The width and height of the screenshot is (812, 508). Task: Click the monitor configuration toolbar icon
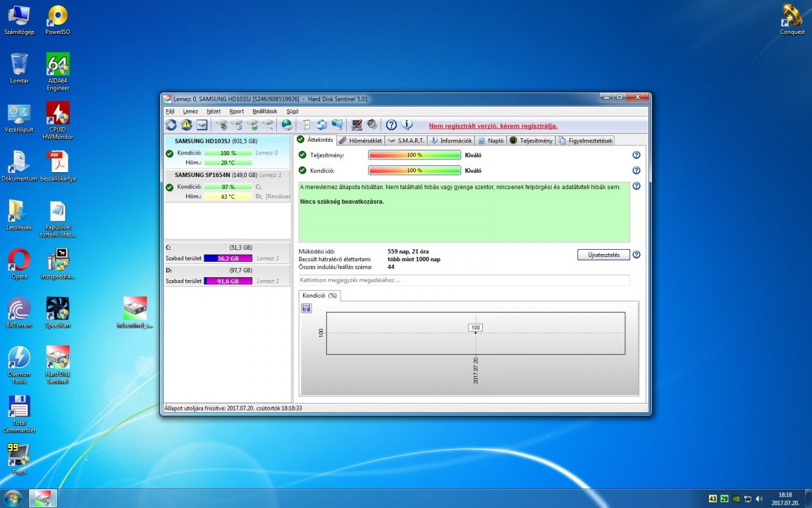point(357,125)
